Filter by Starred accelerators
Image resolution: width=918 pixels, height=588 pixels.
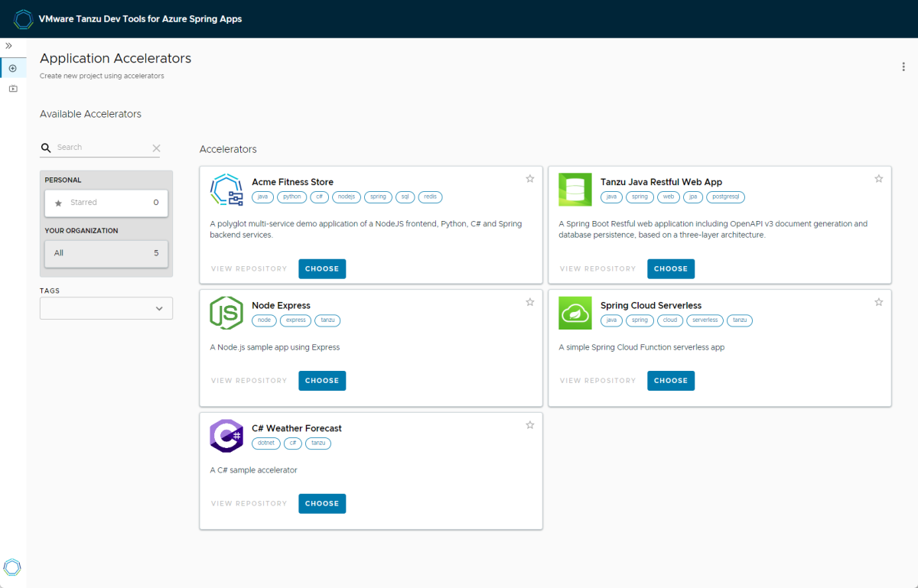tap(106, 203)
